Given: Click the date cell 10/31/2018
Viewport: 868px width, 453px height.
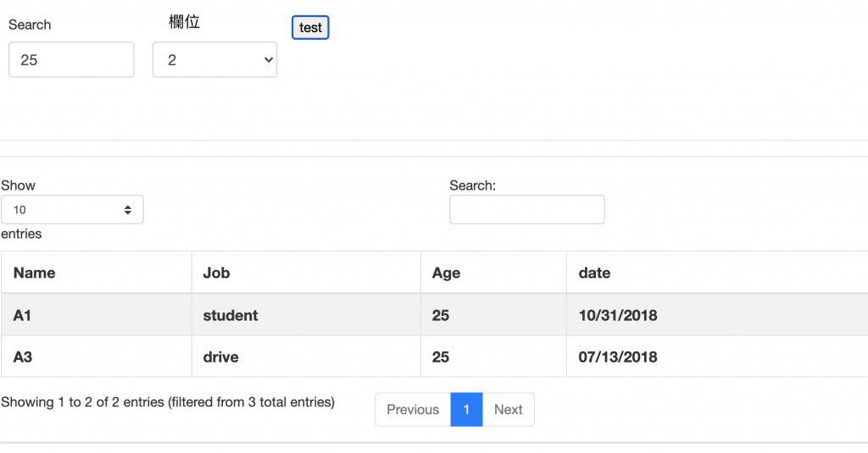Looking at the screenshot, I should tap(618, 315).
